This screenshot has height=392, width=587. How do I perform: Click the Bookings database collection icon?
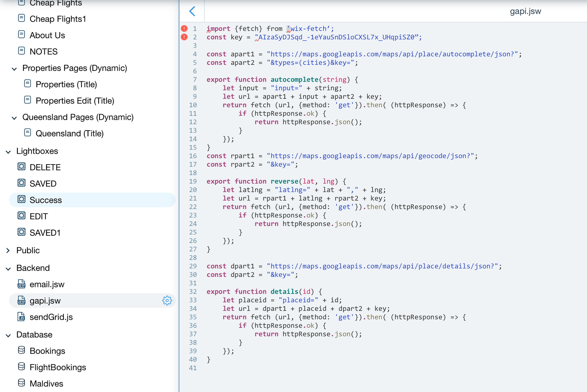coord(21,350)
